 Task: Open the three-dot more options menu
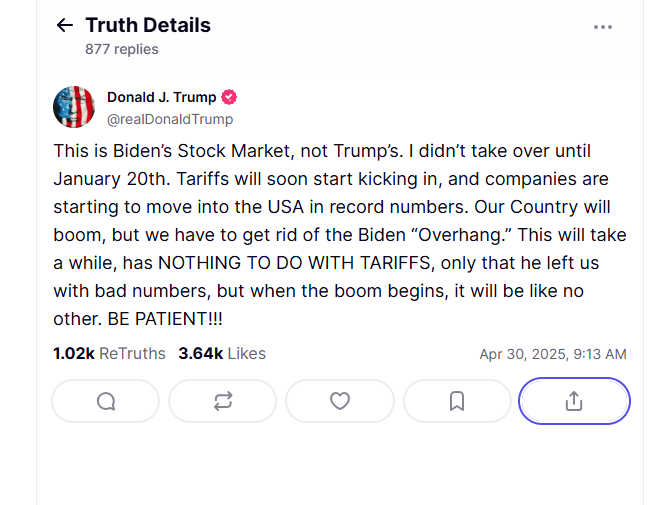[603, 27]
